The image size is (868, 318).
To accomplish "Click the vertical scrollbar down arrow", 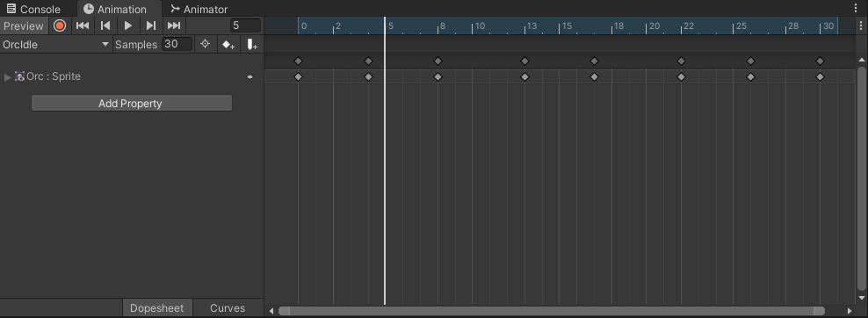I will click(861, 298).
